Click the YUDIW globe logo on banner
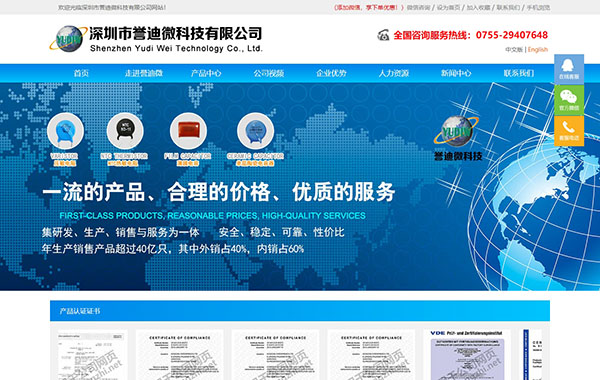This screenshot has height=380, width=600. click(457, 131)
